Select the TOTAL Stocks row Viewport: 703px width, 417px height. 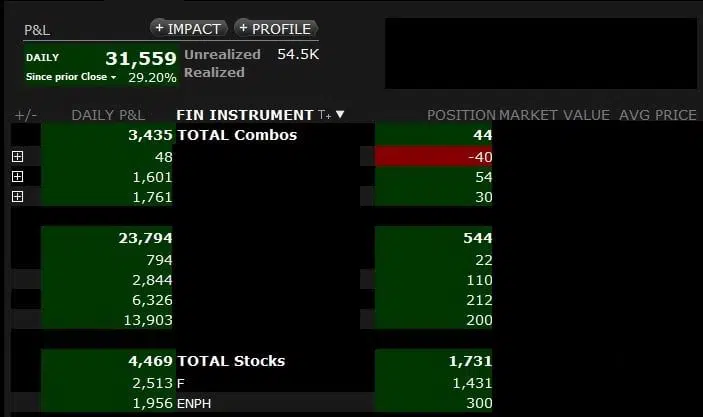252,361
